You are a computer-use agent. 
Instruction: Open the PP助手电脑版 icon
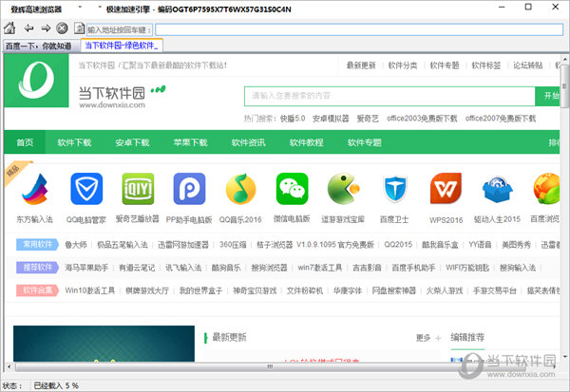tap(189, 189)
